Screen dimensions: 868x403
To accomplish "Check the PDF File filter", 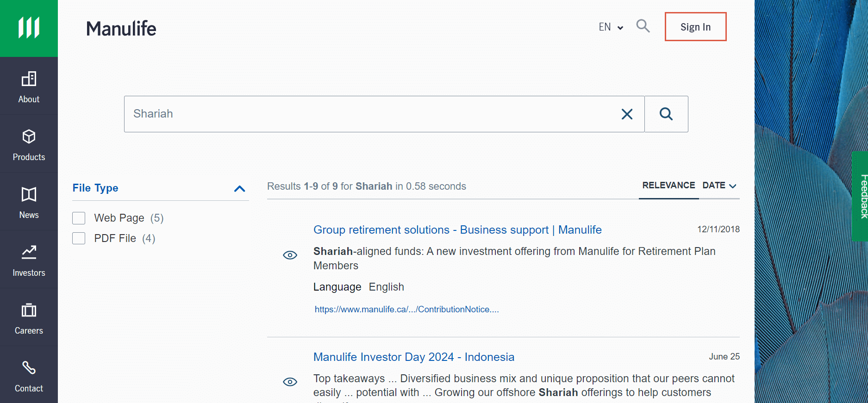I will click(79, 238).
